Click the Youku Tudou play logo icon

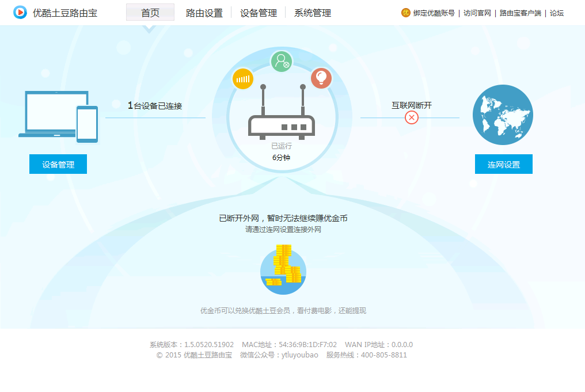point(20,12)
